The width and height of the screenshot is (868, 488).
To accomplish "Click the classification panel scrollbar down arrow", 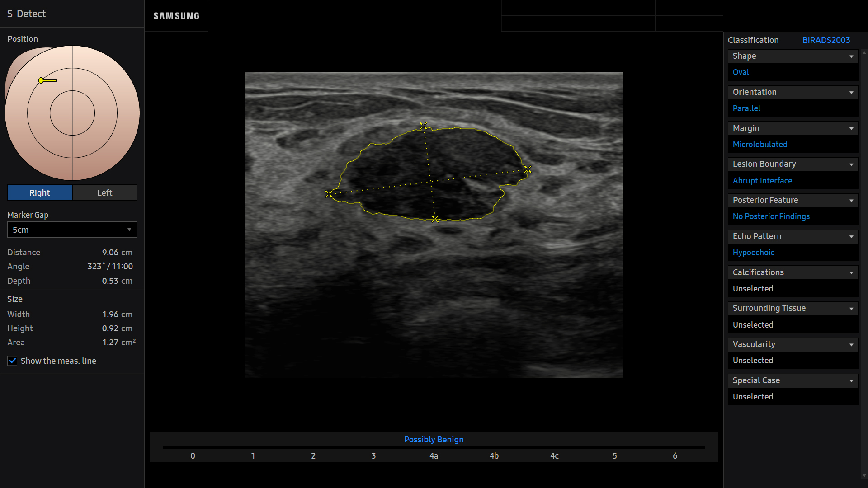I will click(x=864, y=475).
